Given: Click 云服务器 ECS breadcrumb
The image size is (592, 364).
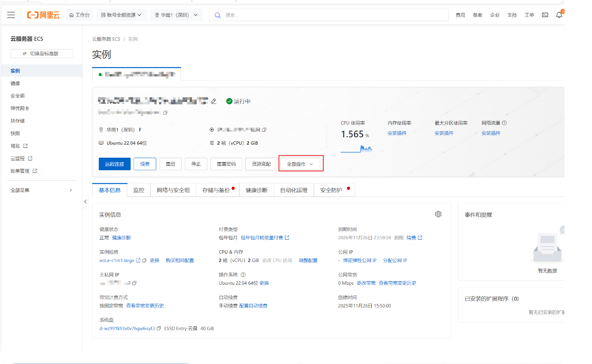Looking at the screenshot, I should coord(106,39).
